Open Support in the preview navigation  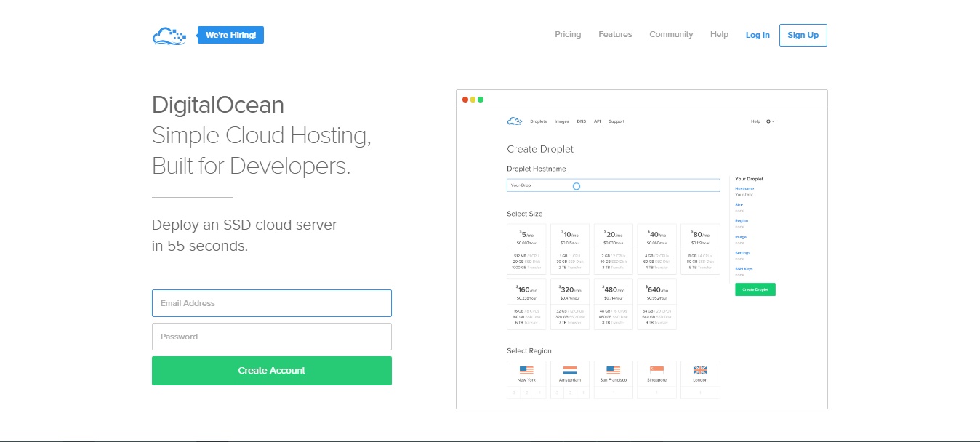[616, 121]
